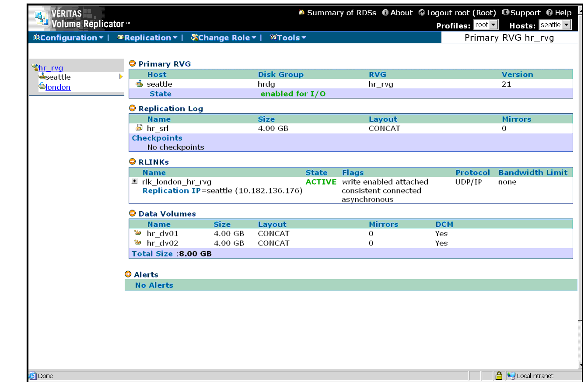Click the Configuration menu icon
588x382 pixels.
(x=36, y=37)
